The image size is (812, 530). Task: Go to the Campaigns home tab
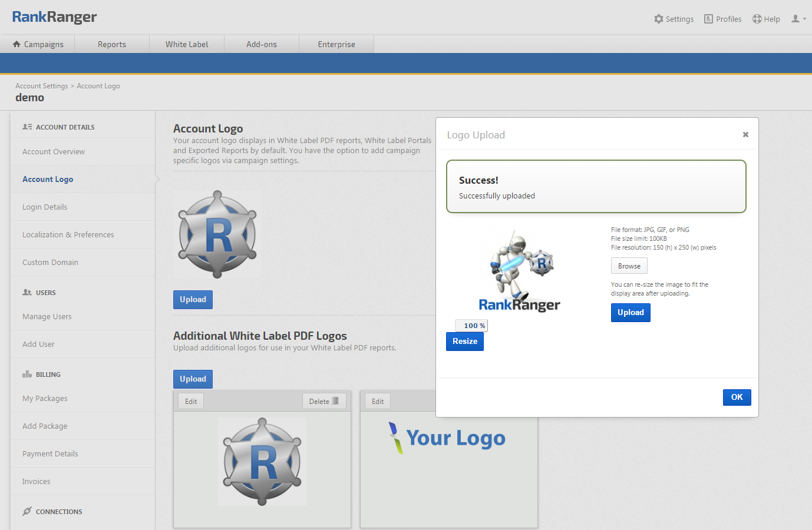click(38, 44)
